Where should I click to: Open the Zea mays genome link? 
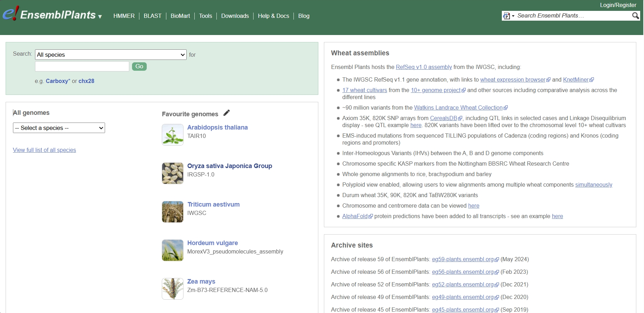pyautogui.click(x=201, y=281)
